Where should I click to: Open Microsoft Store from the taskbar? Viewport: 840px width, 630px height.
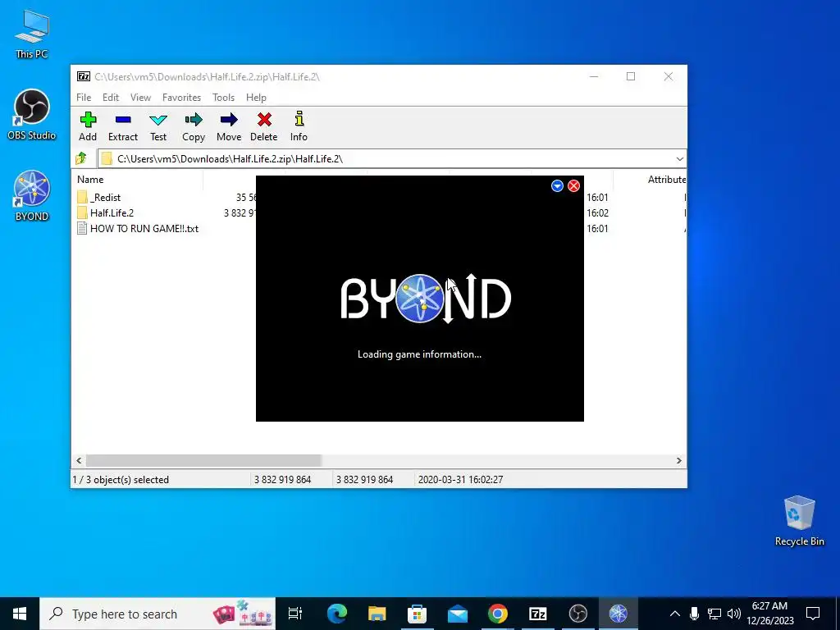point(417,614)
